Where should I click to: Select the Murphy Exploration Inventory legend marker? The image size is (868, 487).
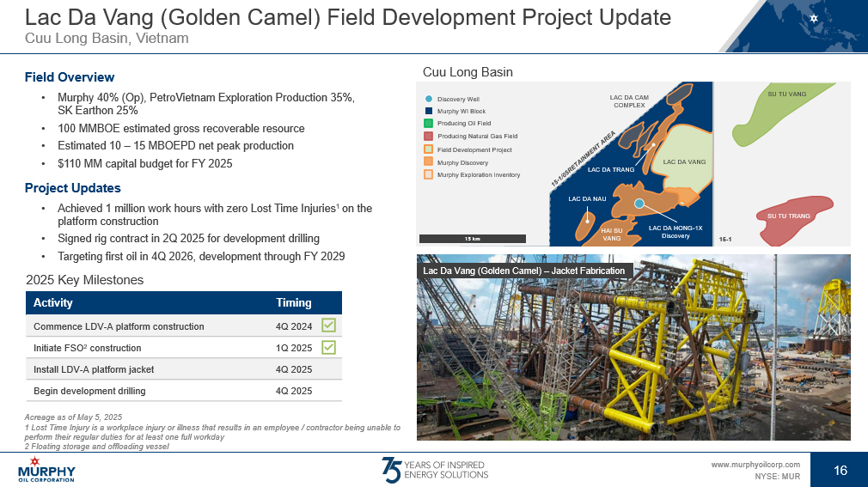click(x=428, y=174)
